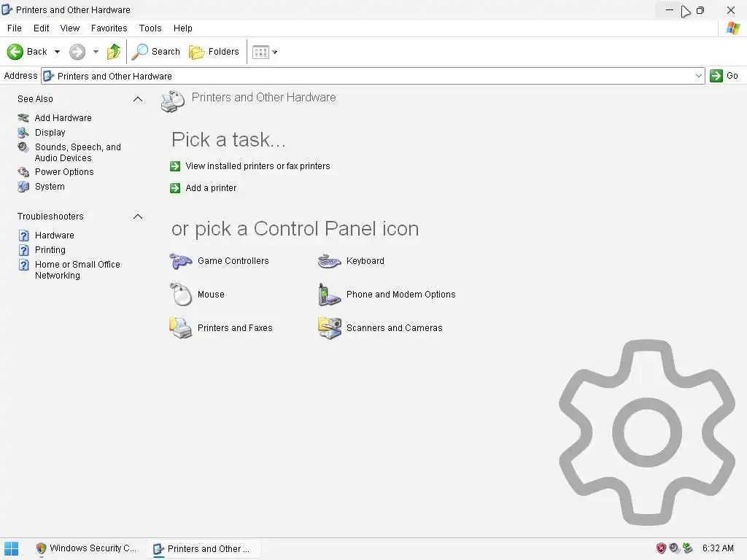This screenshot has height=560, width=747.
Task: Click the safely remove hardware tray icon
Action: [687, 548]
